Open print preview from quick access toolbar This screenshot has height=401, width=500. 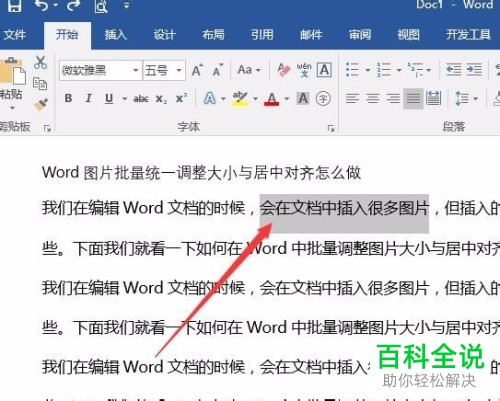pos(101,6)
